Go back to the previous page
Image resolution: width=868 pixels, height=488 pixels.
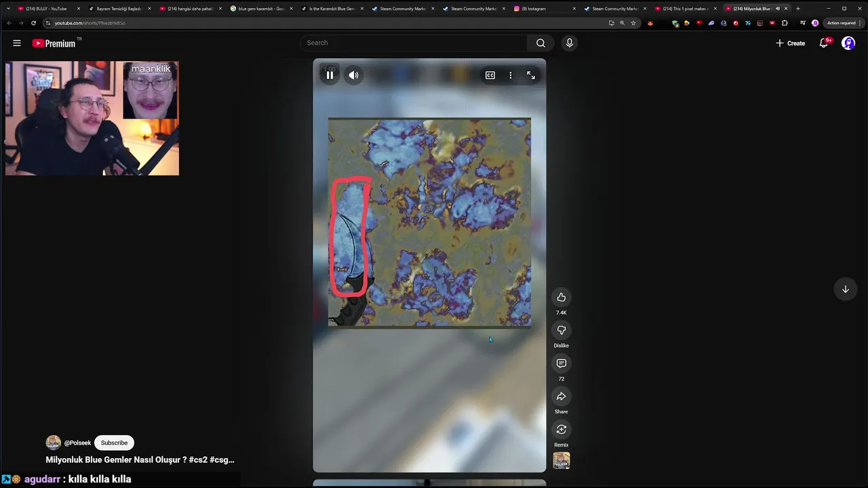(8, 23)
